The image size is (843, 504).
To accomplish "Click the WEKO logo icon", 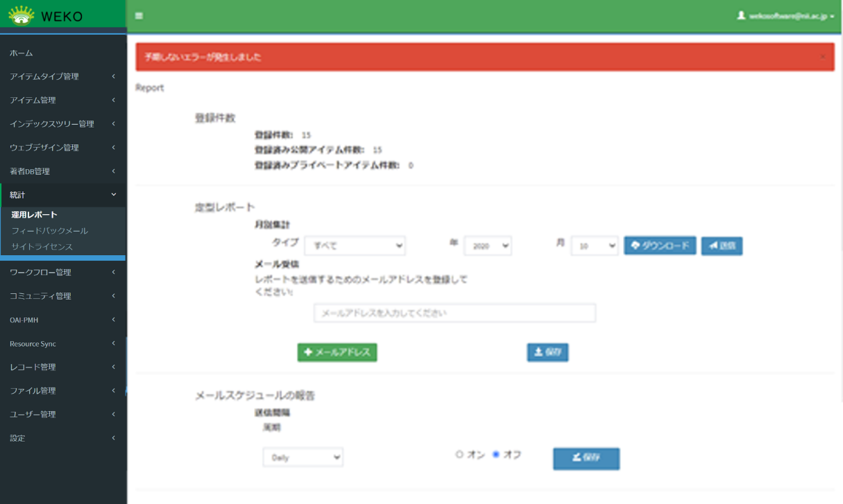I will 22,15.
